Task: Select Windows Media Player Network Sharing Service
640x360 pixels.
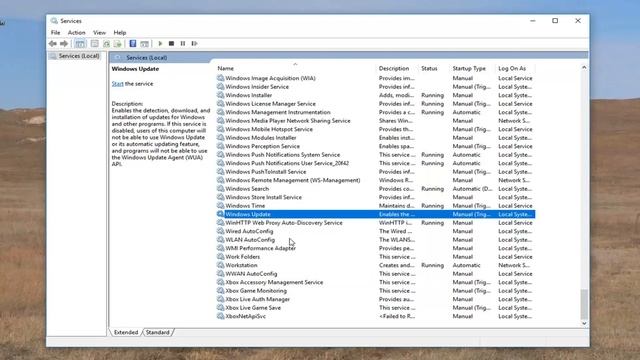Action: 376,121
